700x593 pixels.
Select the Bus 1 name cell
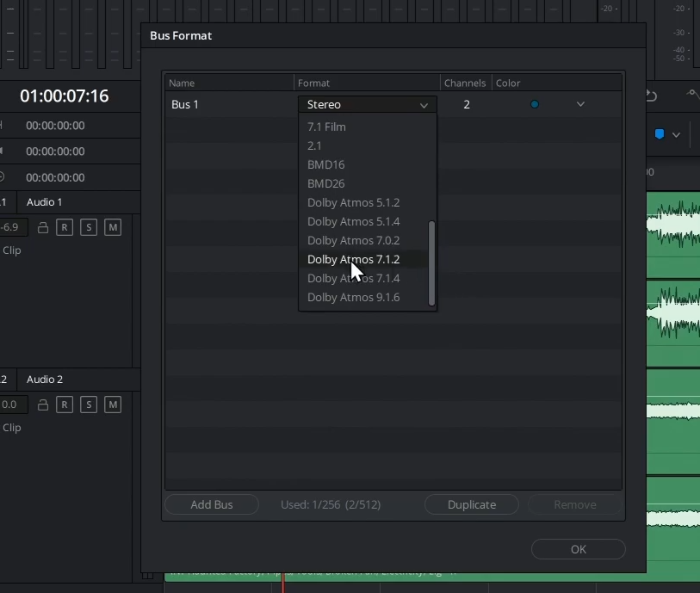pos(230,104)
